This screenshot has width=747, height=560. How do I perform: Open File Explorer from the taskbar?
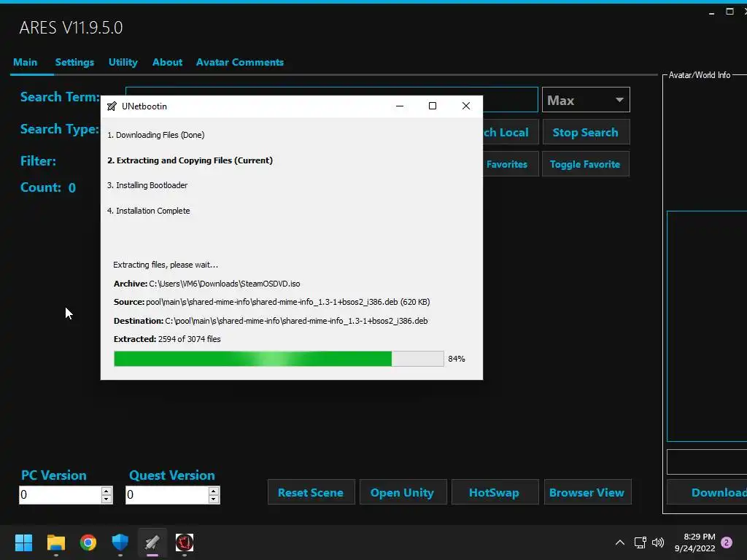(x=55, y=542)
